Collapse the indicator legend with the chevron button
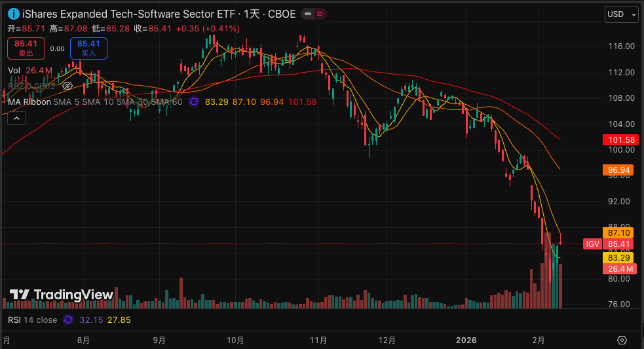This screenshot has width=644, height=349. tap(16, 118)
